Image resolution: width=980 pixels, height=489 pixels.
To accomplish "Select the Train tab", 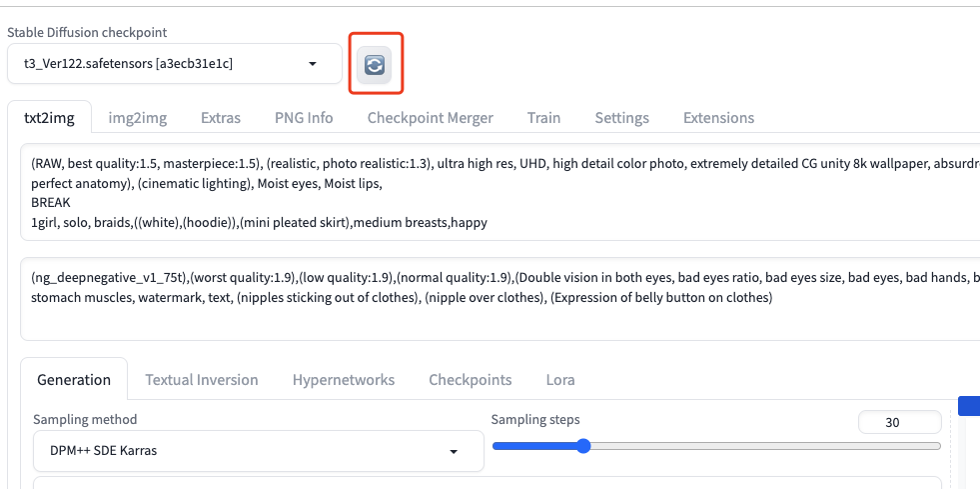I will tap(543, 118).
